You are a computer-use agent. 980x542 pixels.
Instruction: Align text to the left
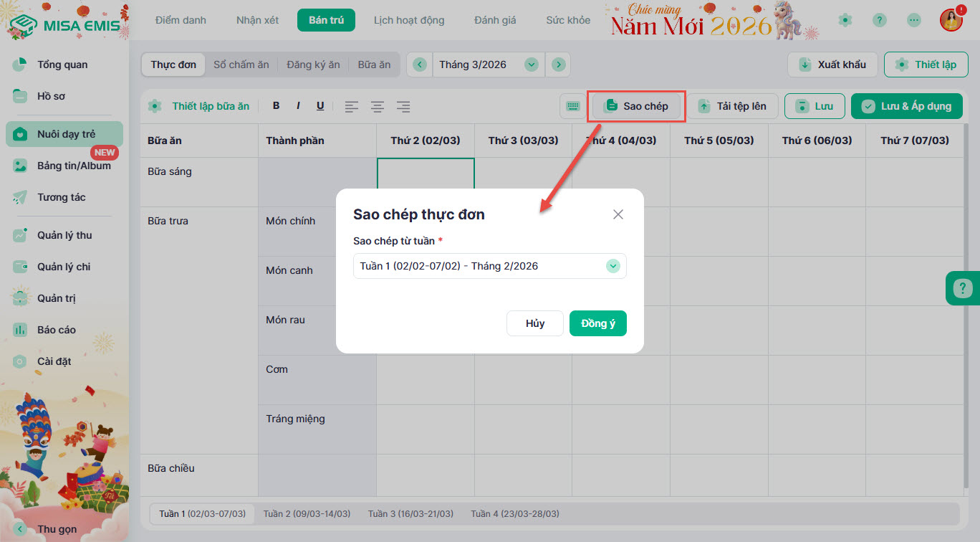tap(352, 107)
